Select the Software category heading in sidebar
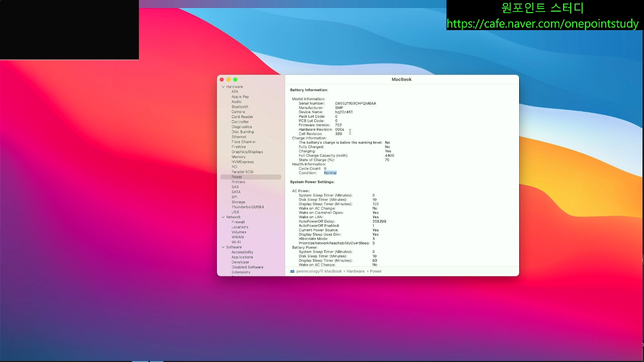This screenshot has width=644, height=362. click(x=234, y=247)
